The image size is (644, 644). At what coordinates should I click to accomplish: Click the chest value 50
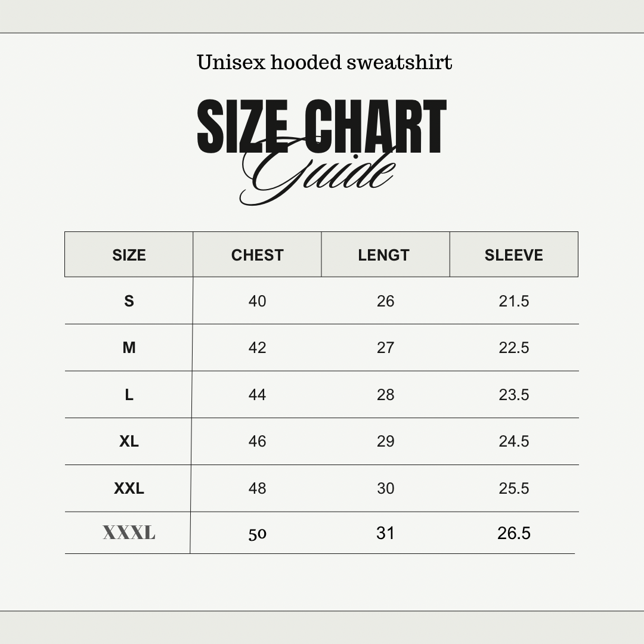[257, 534]
